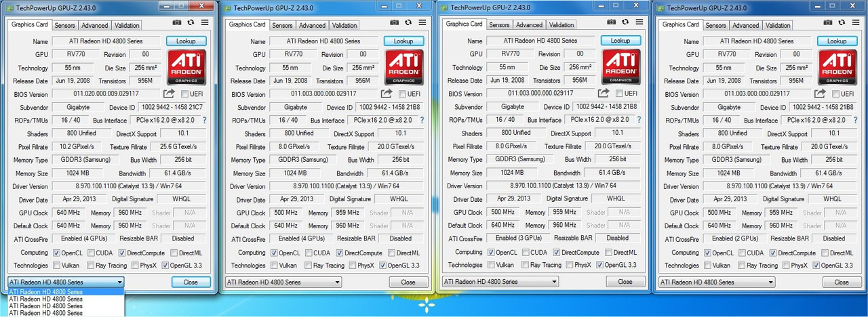Click the BIOS share icon beside 011.020.000.009.029117
The height and width of the screenshot is (317, 868).
click(170, 93)
